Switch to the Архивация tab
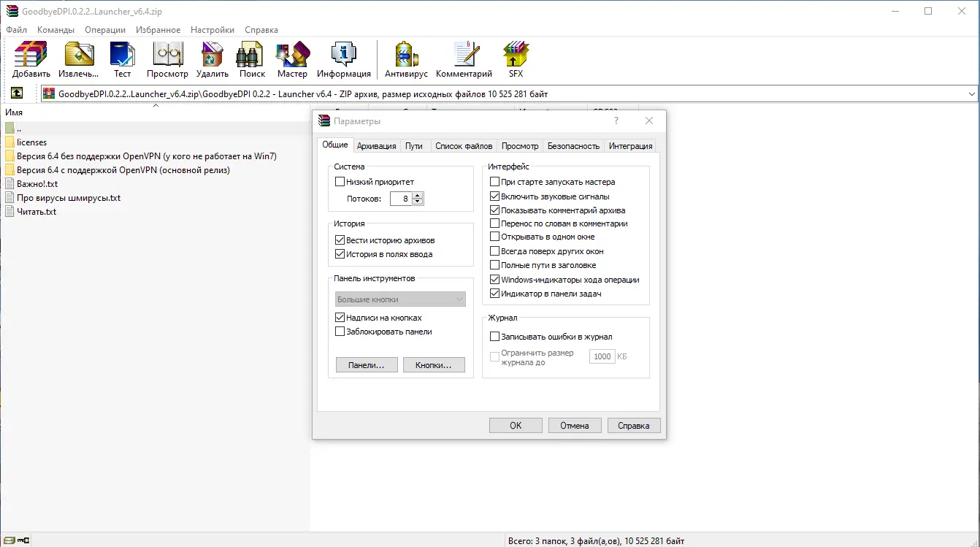980x547 pixels. tap(377, 146)
